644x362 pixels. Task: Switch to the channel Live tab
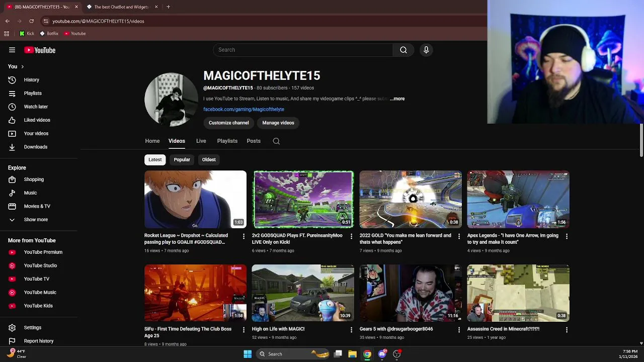(x=201, y=141)
